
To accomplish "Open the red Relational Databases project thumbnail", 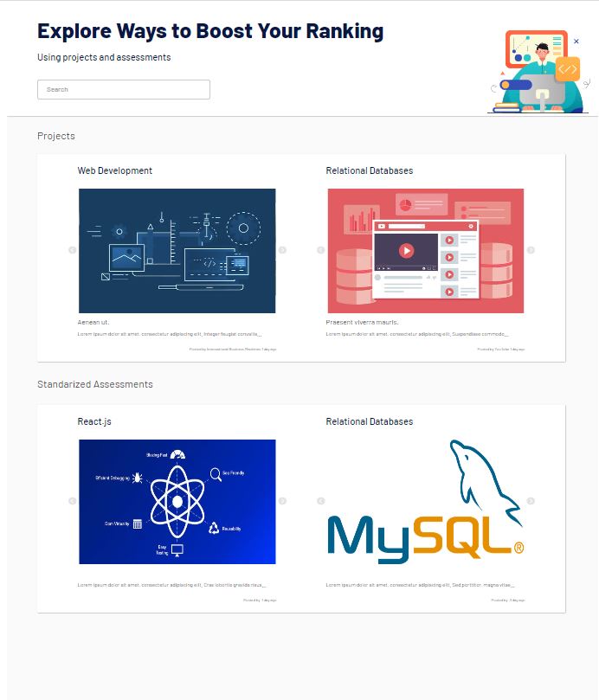I will 426,251.
